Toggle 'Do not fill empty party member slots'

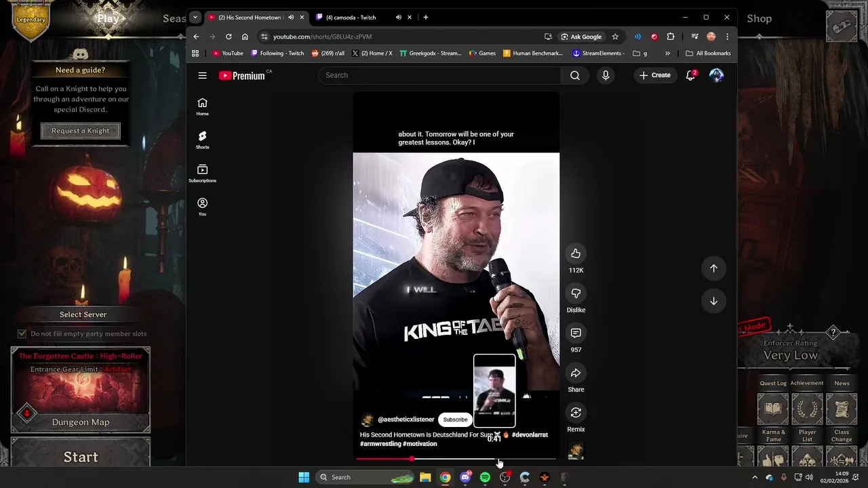point(22,333)
